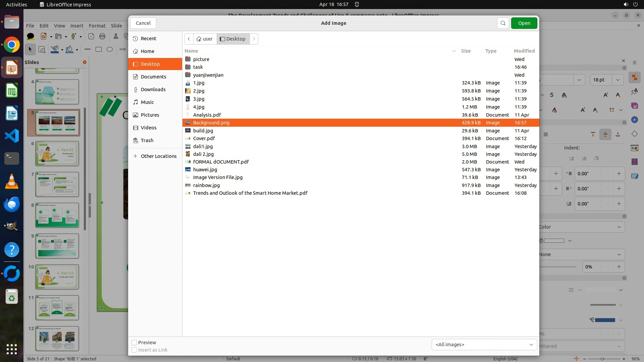Open Sidebar Settings hamburger menu

pos(634,62)
